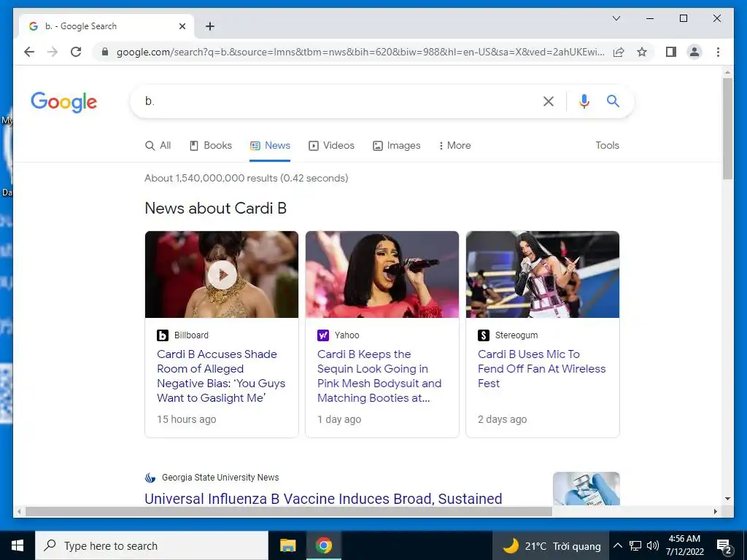Share this page using the share icon
The height and width of the screenshot is (560, 747).
619,52
